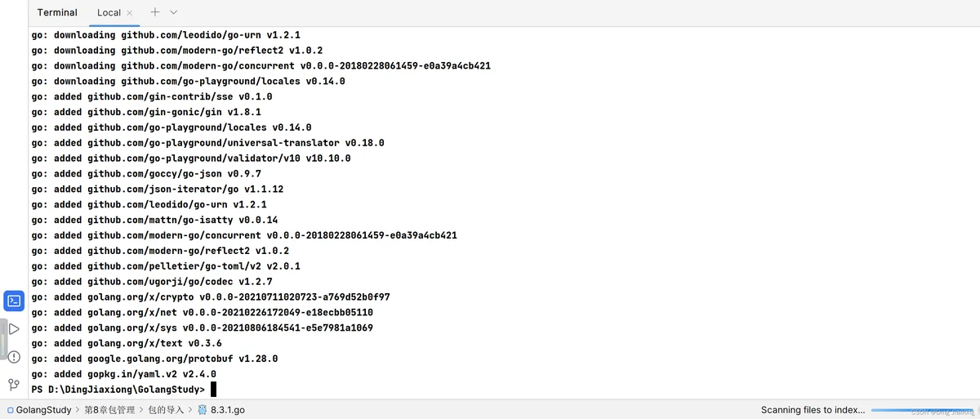Expand chevron after 包的导入 breadcrumb
This screenshot has width=980, height=419.
tap(190, 410)
